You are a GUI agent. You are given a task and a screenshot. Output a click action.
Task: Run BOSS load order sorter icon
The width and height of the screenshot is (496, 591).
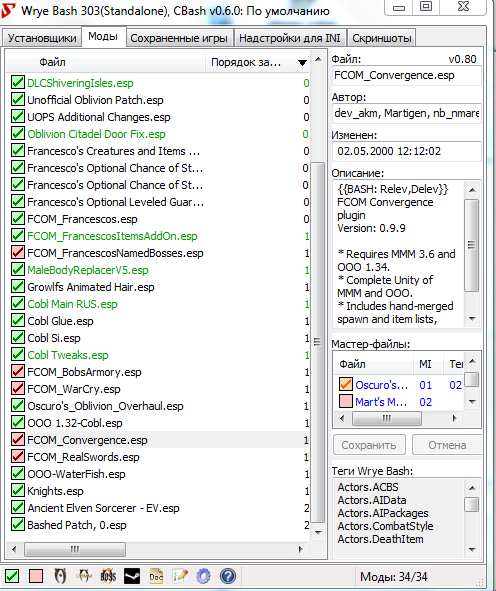108,576
